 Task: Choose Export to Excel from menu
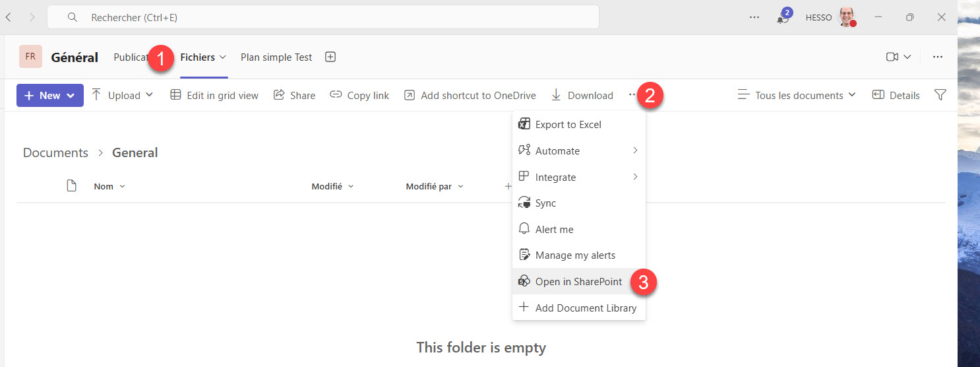[568, 125]
